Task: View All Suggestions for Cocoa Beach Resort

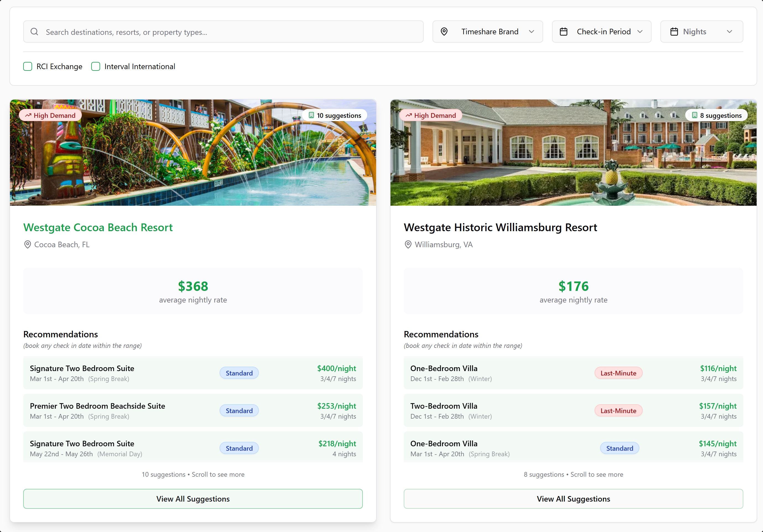Action: tap(193, 499)
